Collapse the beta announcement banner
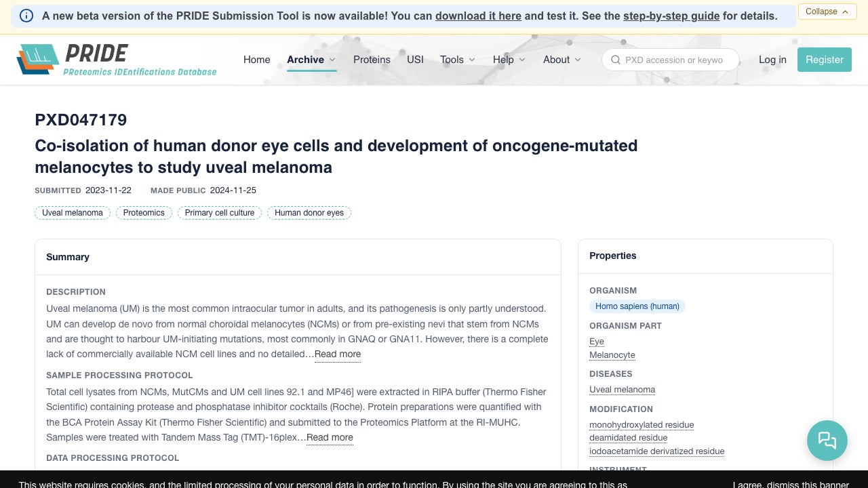Image resolution: width=868 pixels, height=488 pixels. [x=827, y=12]
